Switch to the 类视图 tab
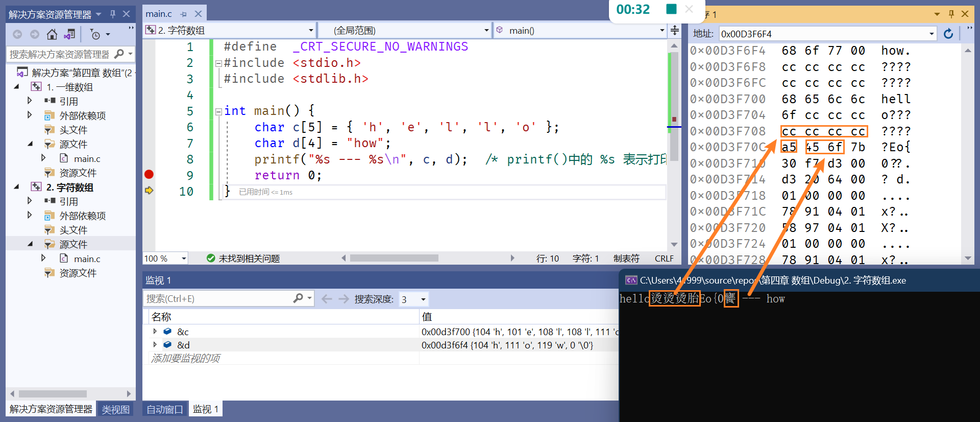This screenshot has width=980, height=422. coord(115,409)
